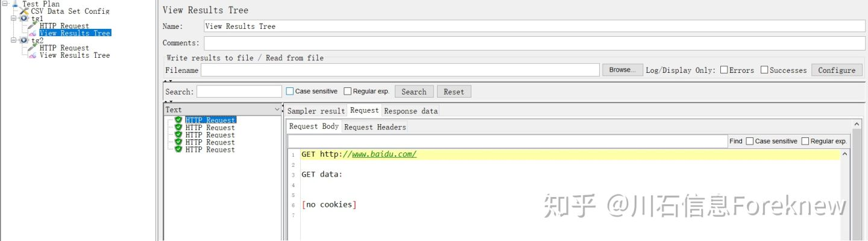Viewport: 868px width, 241px height.
Task: Open the Request Body sub-tab
Action: click(x=314, y=126)
